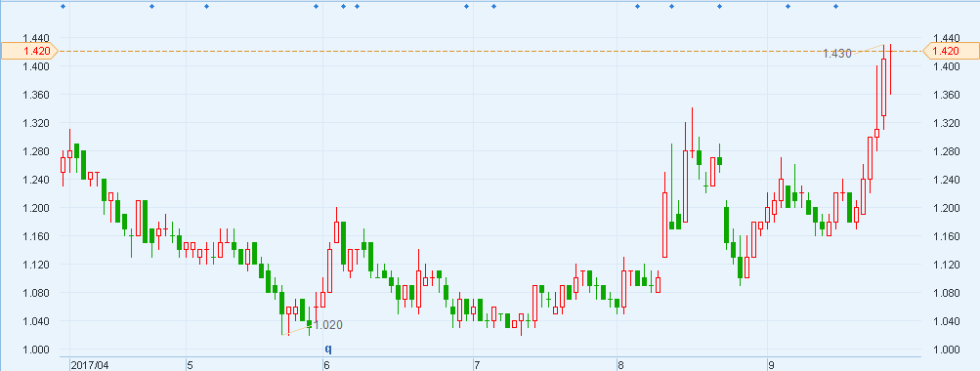980x371 pixels.
Task: Click 1.400 on the right price axis
Action: [945, 66]
